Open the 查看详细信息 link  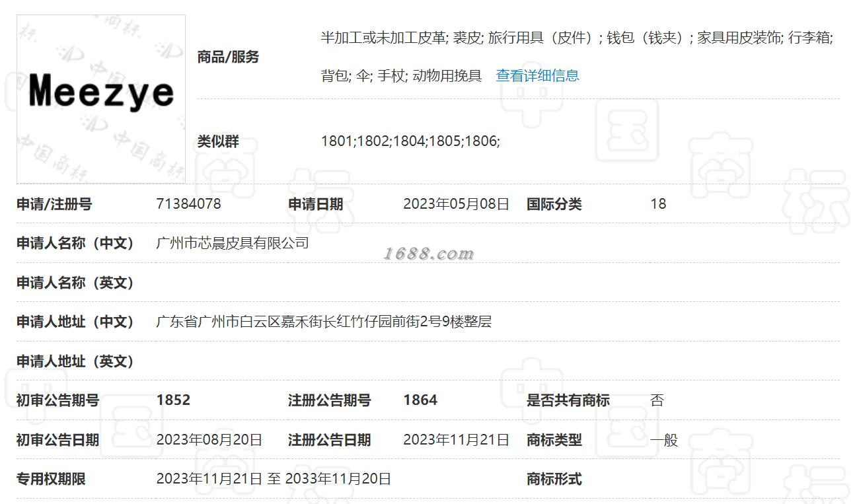coord(537,75)
